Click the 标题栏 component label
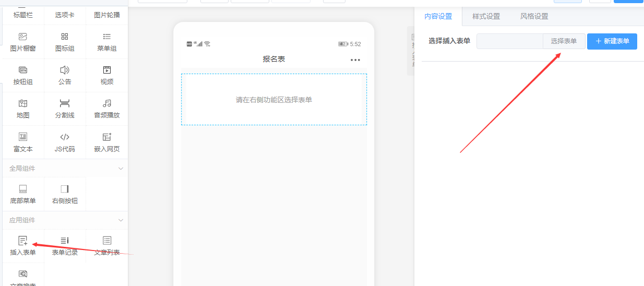The image size is (644, 286). coord(23,15)
